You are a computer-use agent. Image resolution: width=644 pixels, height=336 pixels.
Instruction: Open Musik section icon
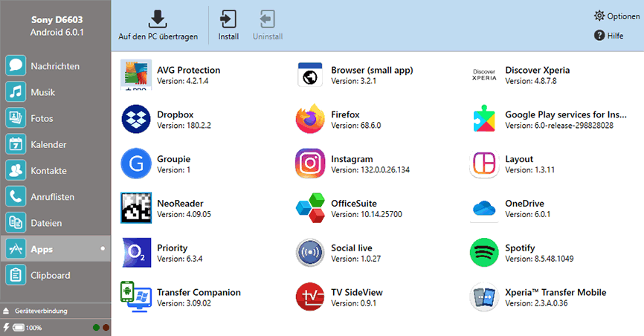coord(16,92)
